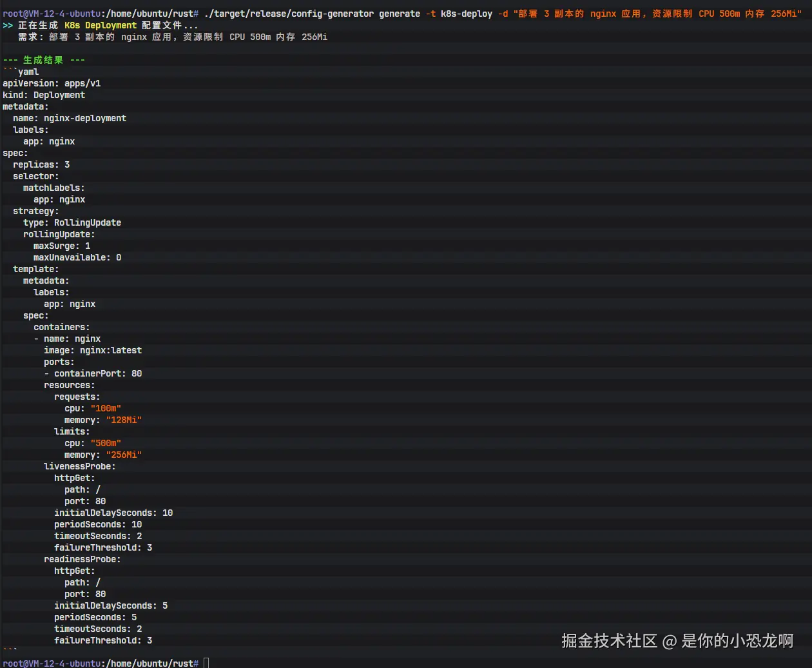Click the 'replicas: 3' line

pos(41,164)
